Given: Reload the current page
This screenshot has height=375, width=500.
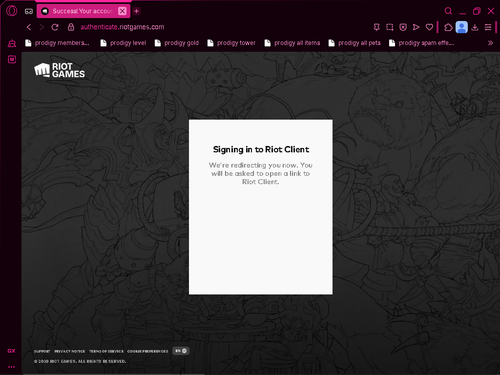Looking at the screenshot, I should (55, 27).
